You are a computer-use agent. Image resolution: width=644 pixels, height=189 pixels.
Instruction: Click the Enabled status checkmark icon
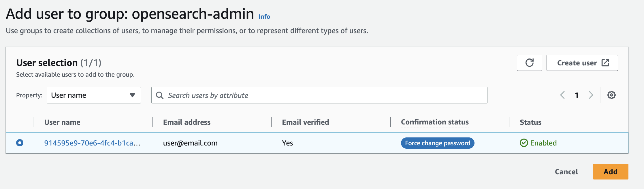(x=524, y=143)
